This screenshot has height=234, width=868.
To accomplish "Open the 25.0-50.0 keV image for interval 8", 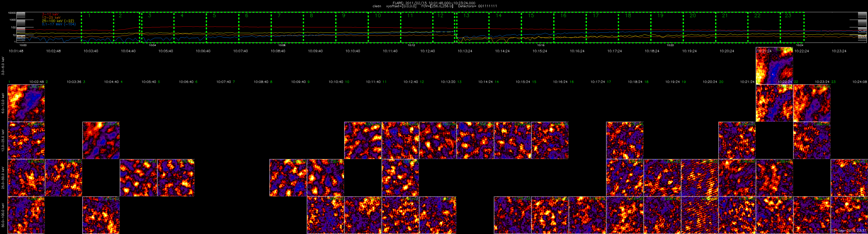I will 288,178.
